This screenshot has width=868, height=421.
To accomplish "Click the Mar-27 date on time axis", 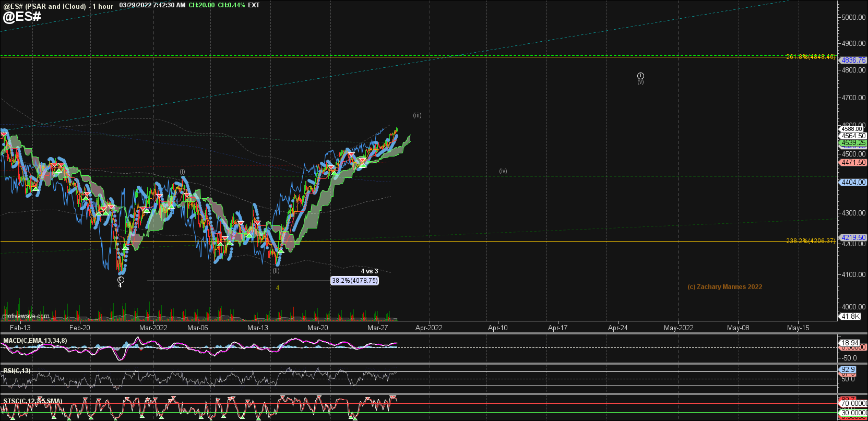I will pos(378,328).
